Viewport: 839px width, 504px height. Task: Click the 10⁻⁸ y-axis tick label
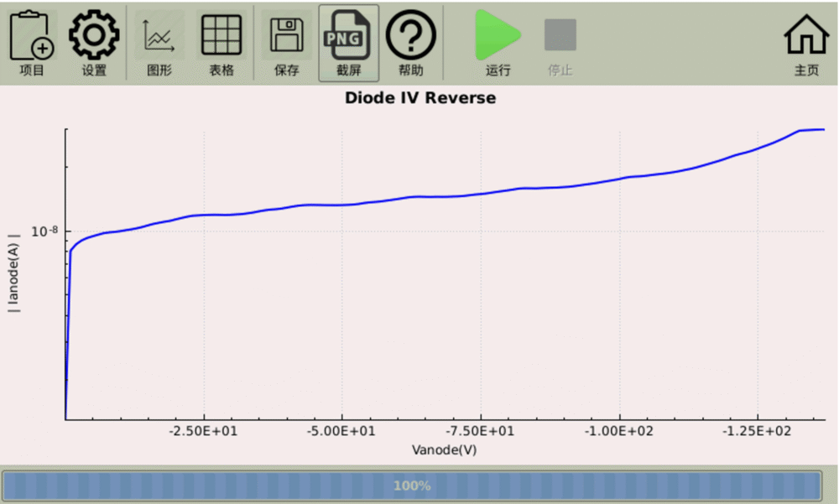[x=44, y=231]
